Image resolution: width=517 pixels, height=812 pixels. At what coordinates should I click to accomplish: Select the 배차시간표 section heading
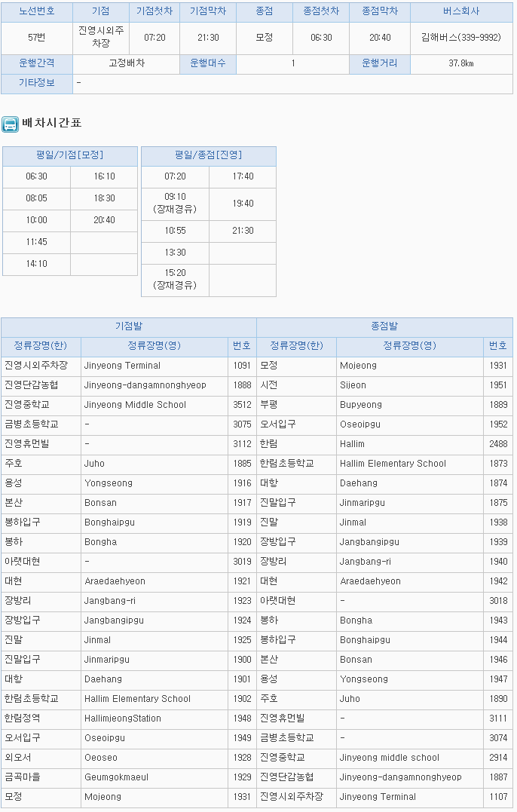(x=52, y=123)
